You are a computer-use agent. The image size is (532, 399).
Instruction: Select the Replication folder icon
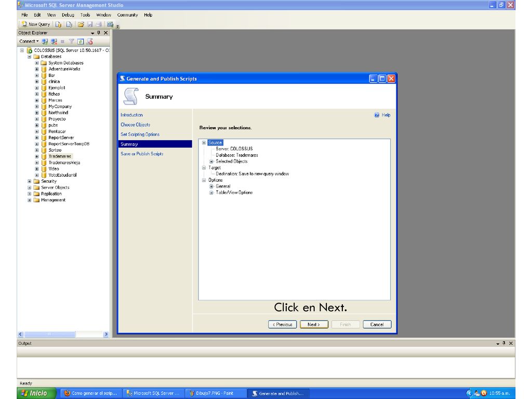[37, 194]
